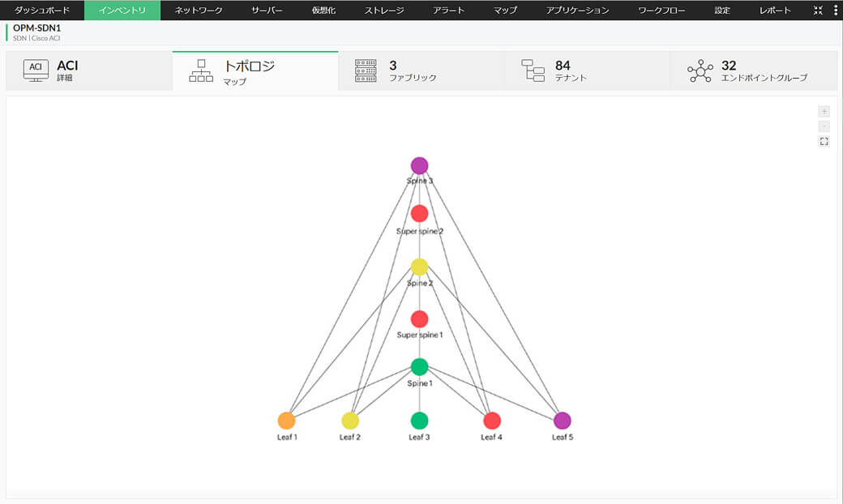This screenshot has width=843, height=504.
Task: Zoom out the topology map
Action: tap(824, 126)
